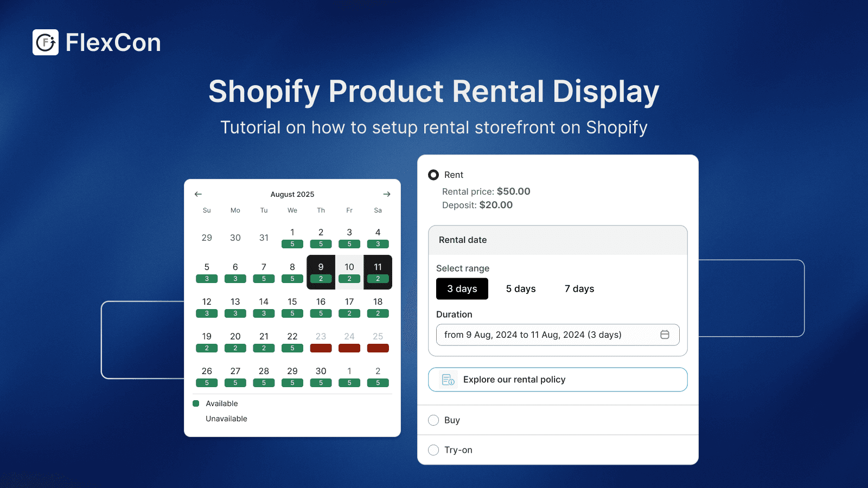Image resolution: width=868 pixels, height=488 pixels.
Task: Click the Su weekday header
Action: 207,210
